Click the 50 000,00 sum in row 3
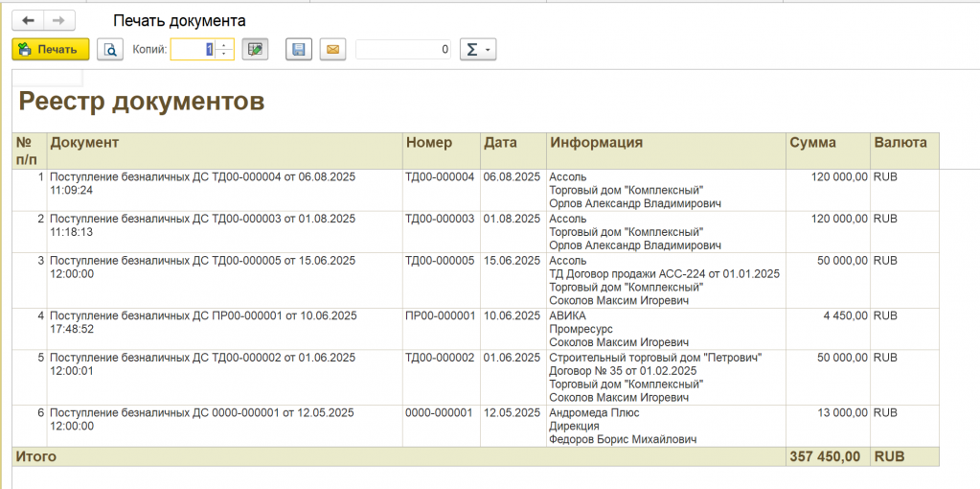Viewport: 980px width, 489px height. pyautogui.click(x=828, y=280)
